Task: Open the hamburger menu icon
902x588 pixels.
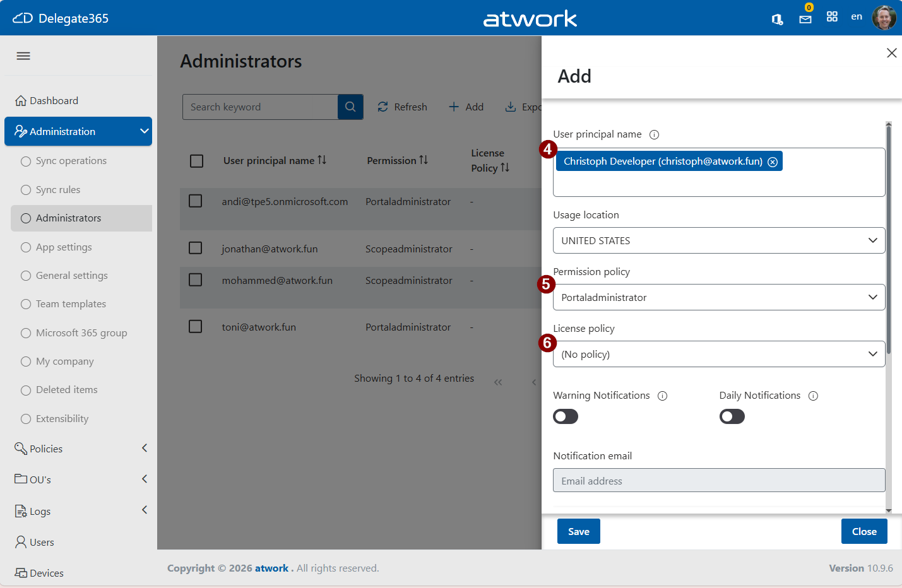Action: (23, 56)
